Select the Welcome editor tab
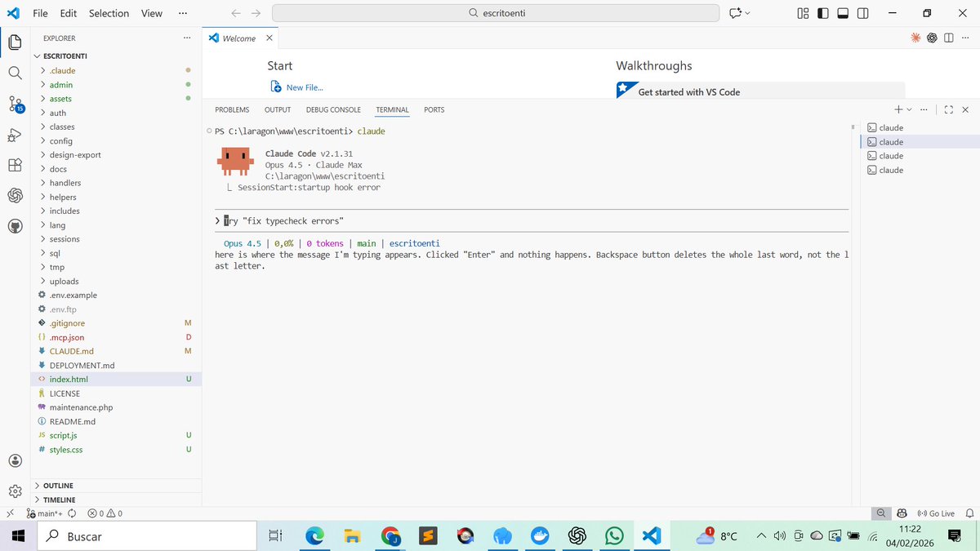The width and height of the screenshot is (980, 551). pos(240,38)
